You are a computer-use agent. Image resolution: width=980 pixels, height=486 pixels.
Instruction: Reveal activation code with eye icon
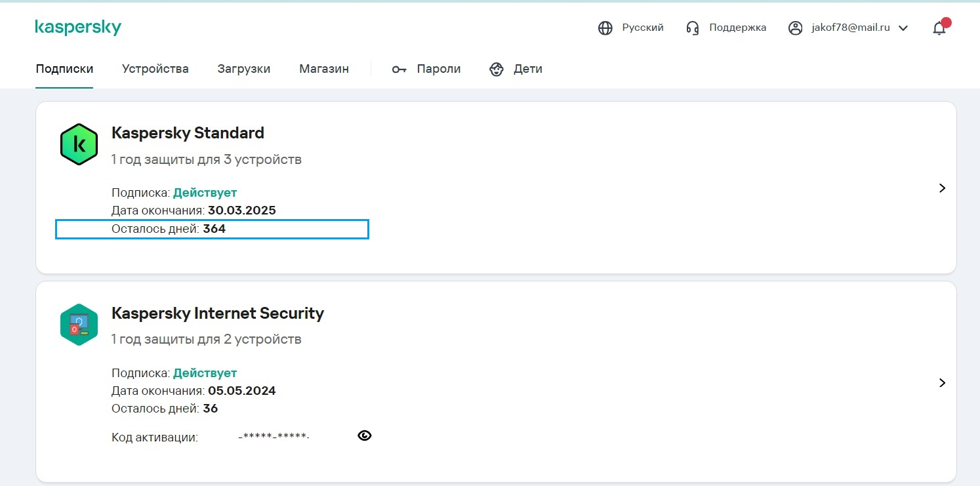365,435
